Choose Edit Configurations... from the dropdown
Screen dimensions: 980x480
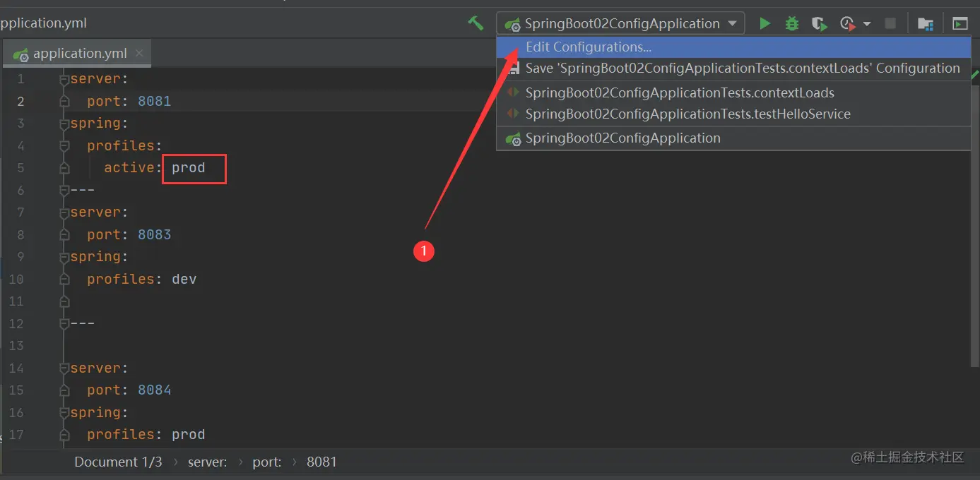click(x=733, y=47)
